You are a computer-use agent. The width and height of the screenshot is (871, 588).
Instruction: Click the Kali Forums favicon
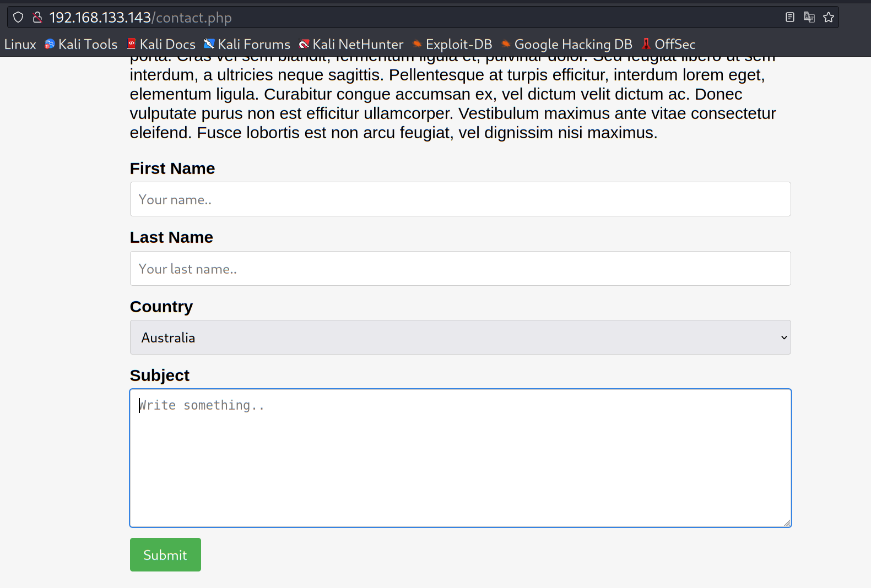coord(209,44)
